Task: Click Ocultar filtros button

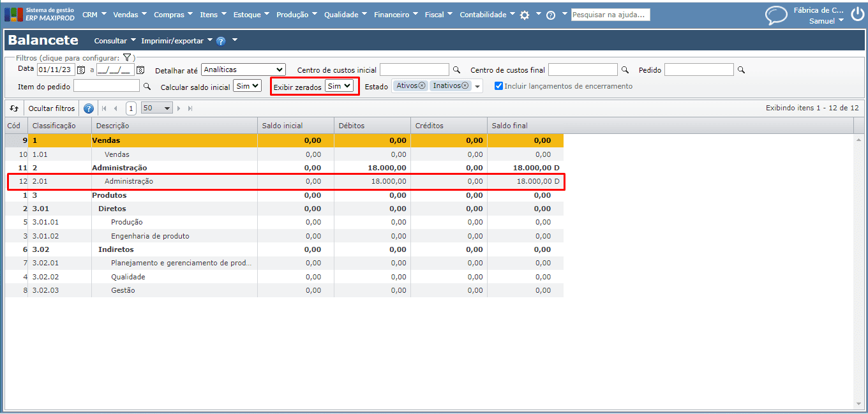Action: tap(52, 108)
